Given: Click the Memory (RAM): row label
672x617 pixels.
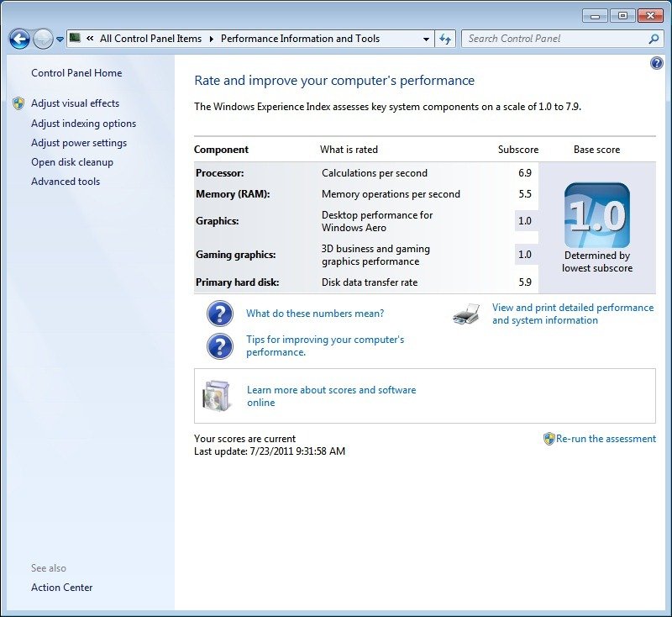Looking at the screenshot, I should (x=233, y=194).
